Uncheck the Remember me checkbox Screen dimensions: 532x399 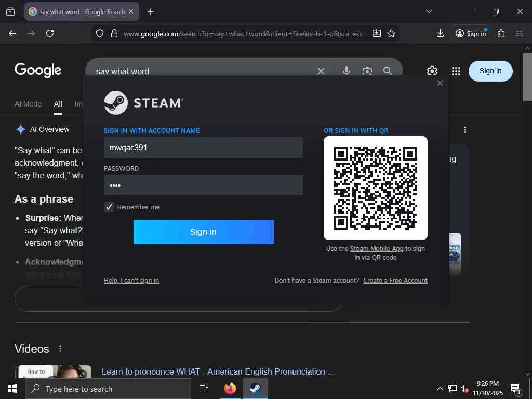109,207
